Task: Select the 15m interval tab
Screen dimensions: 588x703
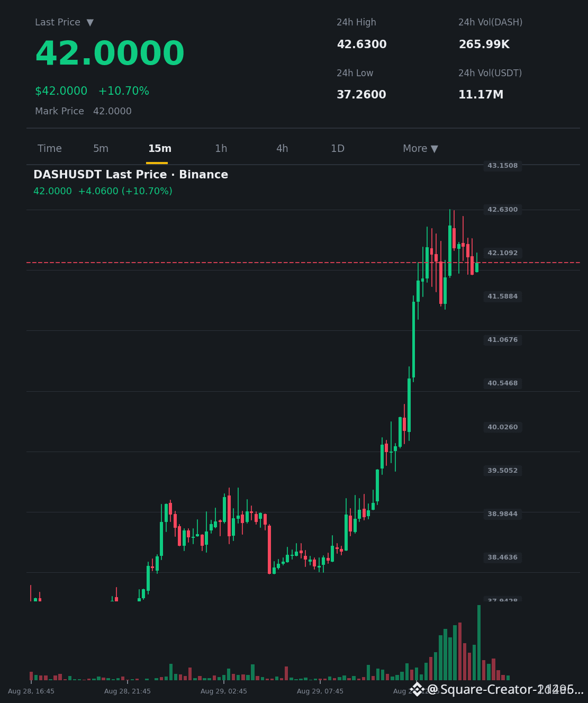Action: click(159, 149)
